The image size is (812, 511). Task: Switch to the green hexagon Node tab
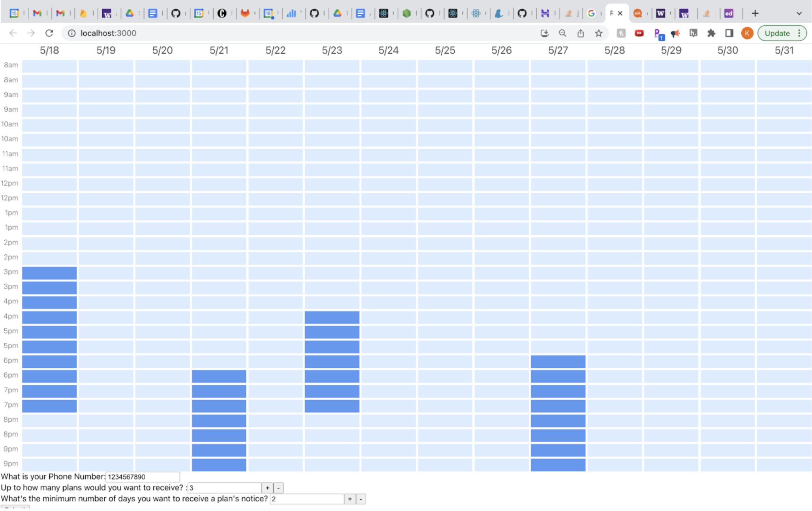pos(407,13)
